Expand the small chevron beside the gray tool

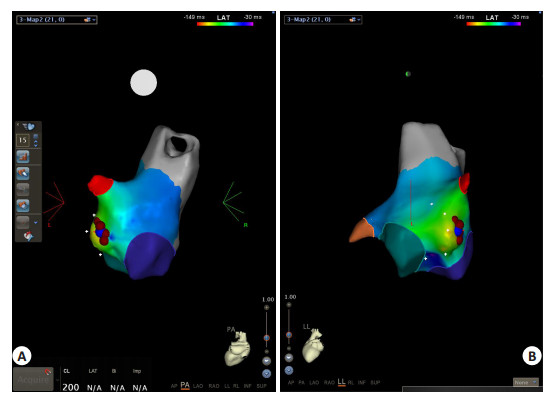point(36,222)
